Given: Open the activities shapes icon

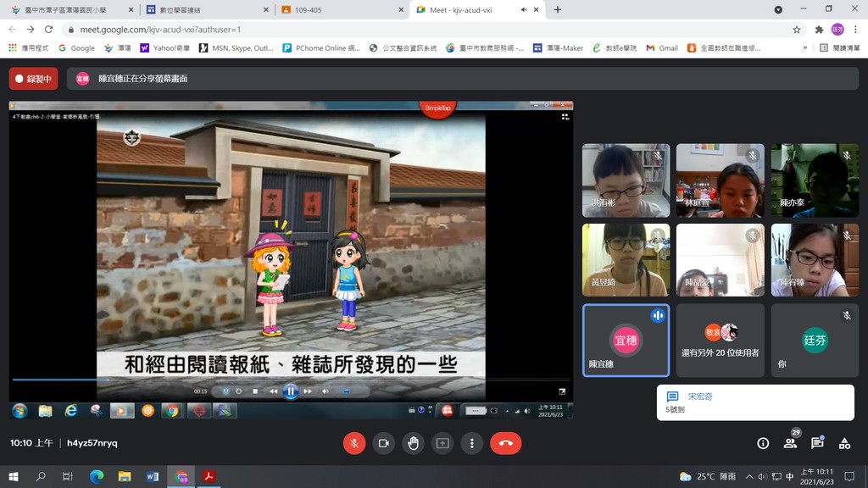Looking at the screenshot, I should [844, 443].
